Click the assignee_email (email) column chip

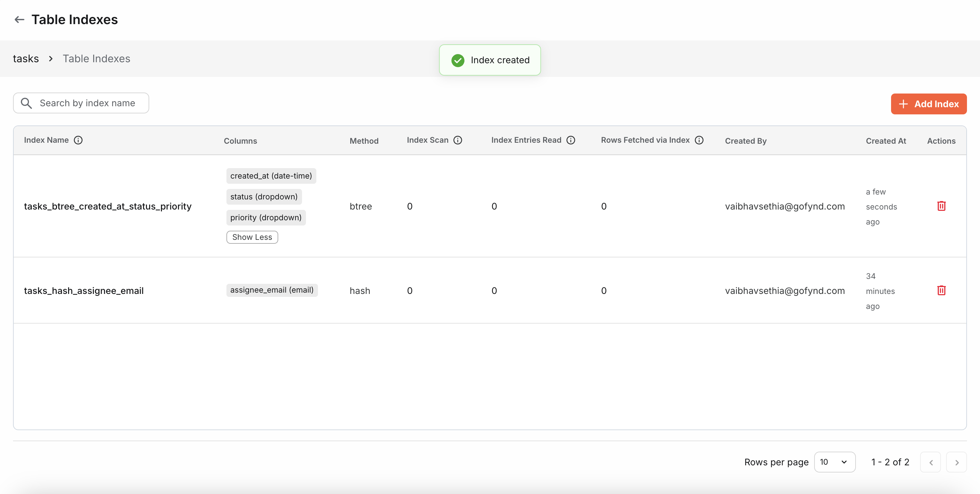[x=272, y=290]
